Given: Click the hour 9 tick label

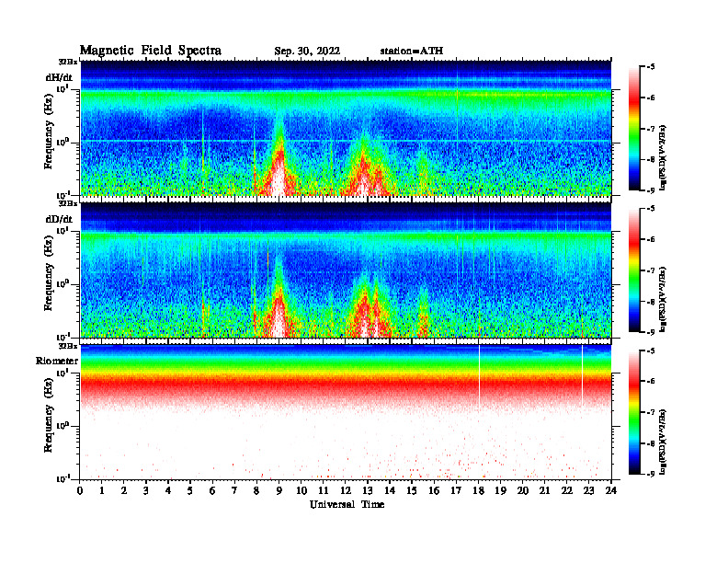Looking at the screenshot, I should [279, 491].
